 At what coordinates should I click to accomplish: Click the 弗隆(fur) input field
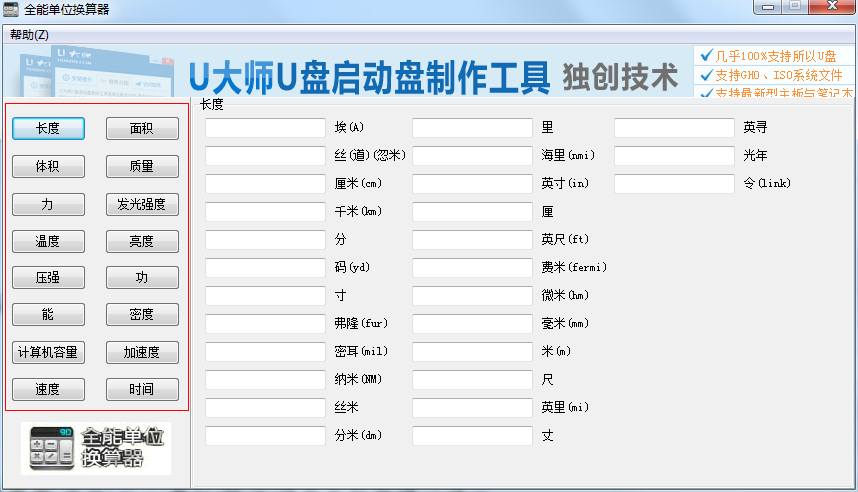click(x=265, y=324)
